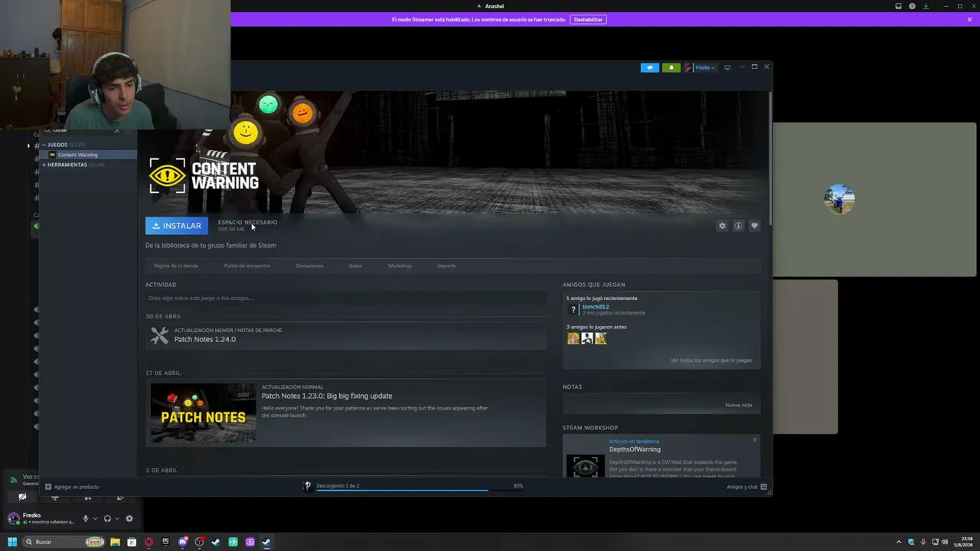Open the Frezko account dropdown in Steam
The image size is (980, 551).
pos(700,67)
